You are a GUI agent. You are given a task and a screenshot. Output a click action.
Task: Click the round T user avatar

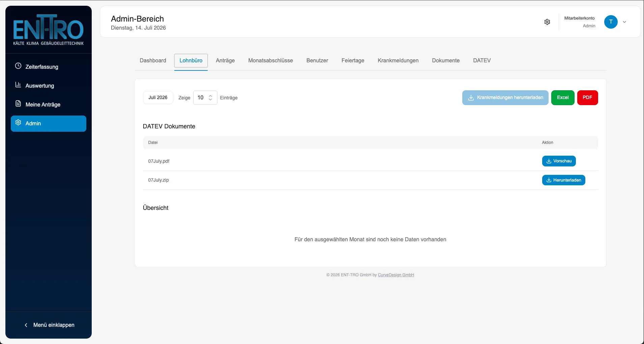coord(611,22)
